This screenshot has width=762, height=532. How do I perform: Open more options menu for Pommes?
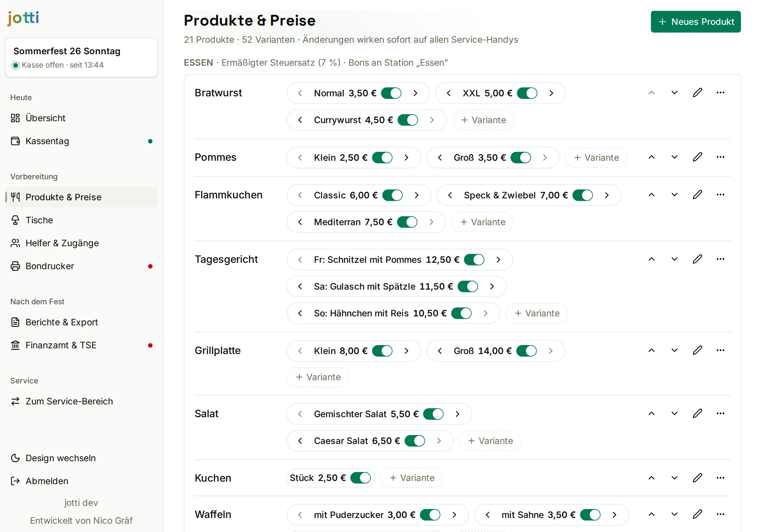coord(720,157)
